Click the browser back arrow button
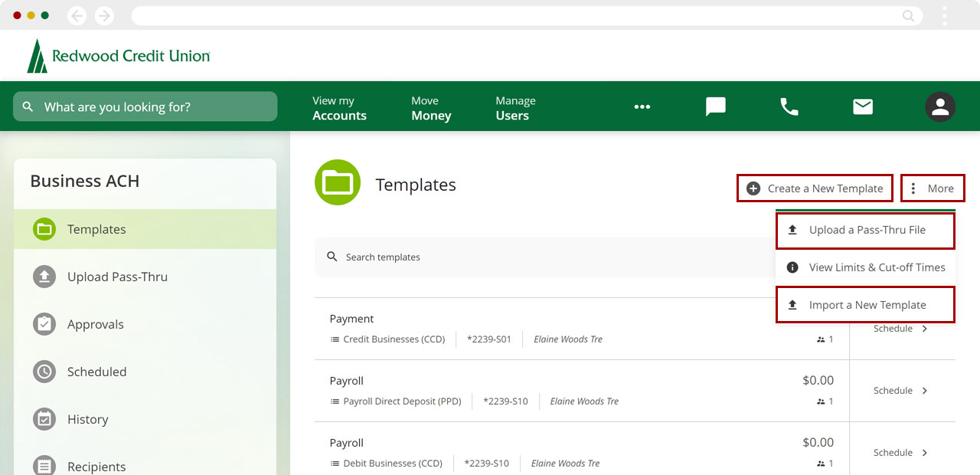Viewport: 980px width, 475px height. 77,15
